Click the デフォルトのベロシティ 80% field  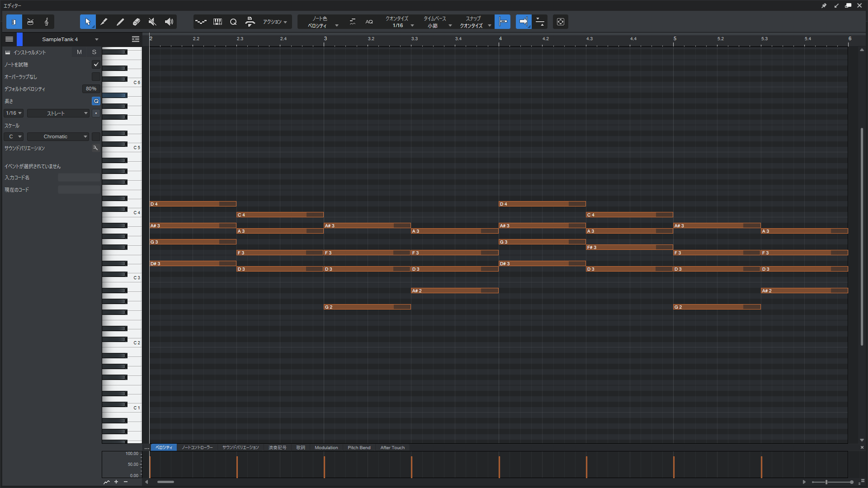(91, 89)
